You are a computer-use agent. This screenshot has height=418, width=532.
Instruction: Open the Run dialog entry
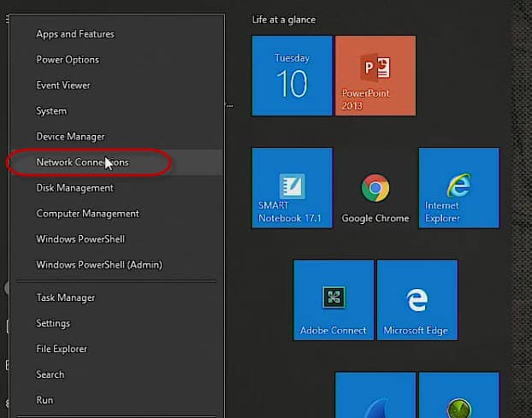click(116, 400)
